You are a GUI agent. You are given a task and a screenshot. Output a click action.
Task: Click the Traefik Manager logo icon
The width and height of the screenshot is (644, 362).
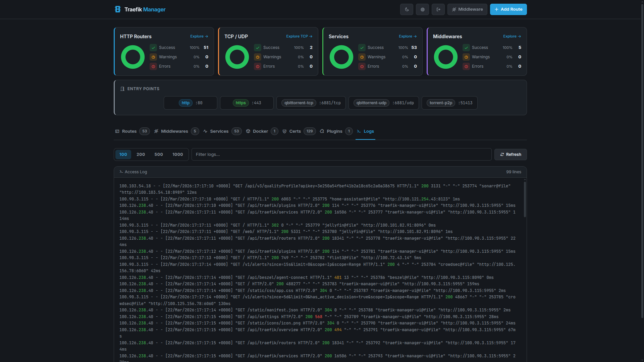[x=117, y=9]
